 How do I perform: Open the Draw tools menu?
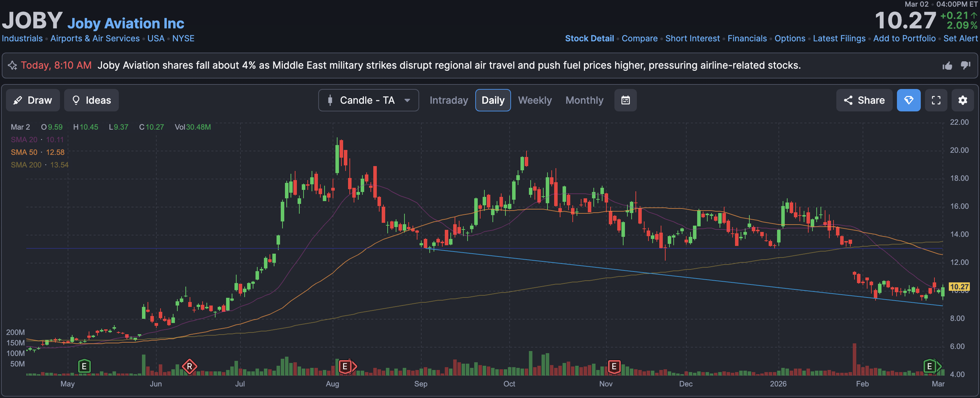[x=33, y=100]
